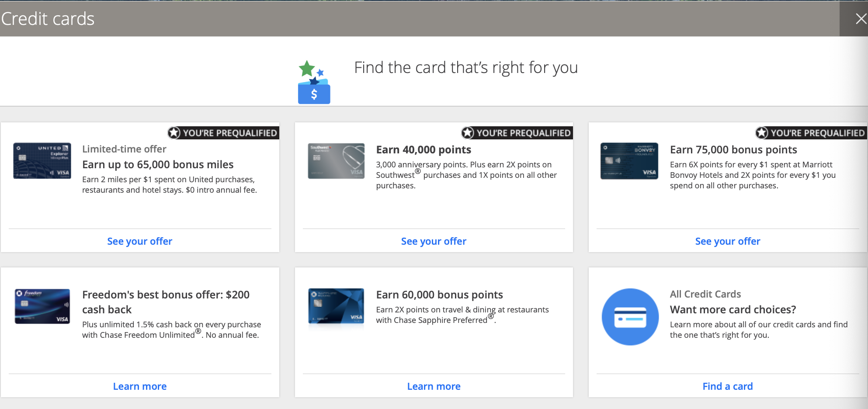Click the Find a card link

click(x=728, y=386)
